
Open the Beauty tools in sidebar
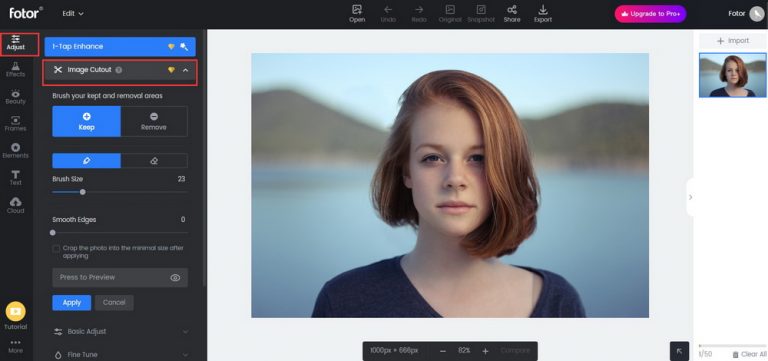(x=16, y=96)
